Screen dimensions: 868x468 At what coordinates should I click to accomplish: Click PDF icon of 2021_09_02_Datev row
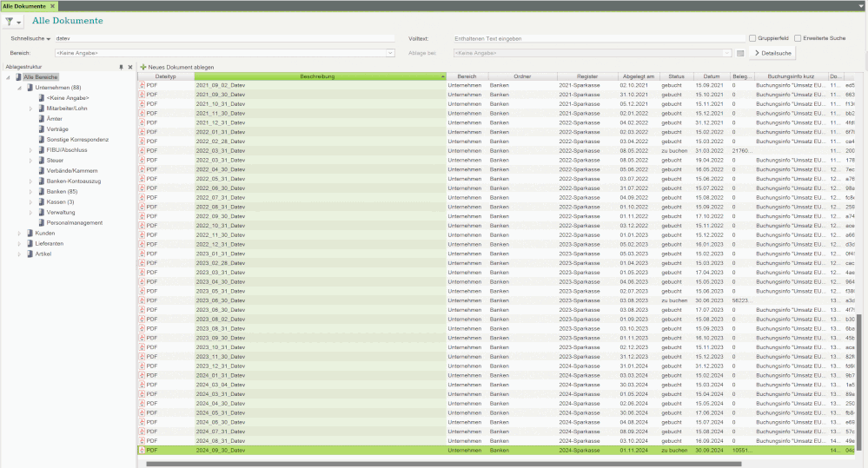(142, 85)
